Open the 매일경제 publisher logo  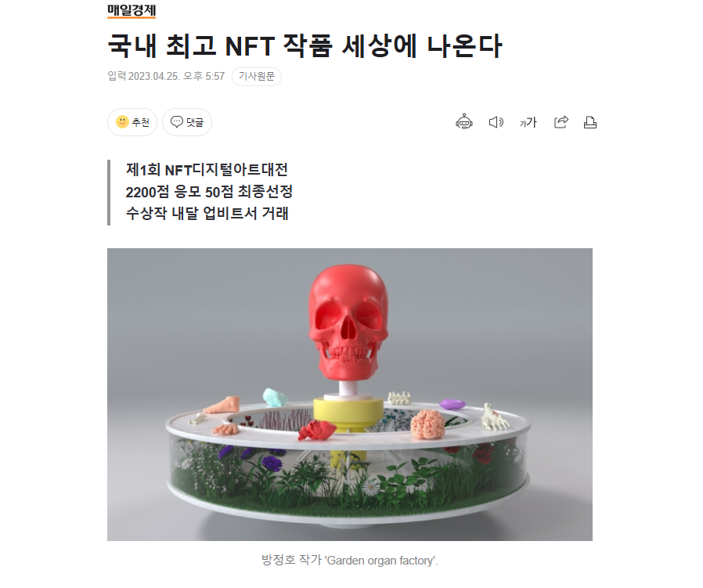click(132, 10)
